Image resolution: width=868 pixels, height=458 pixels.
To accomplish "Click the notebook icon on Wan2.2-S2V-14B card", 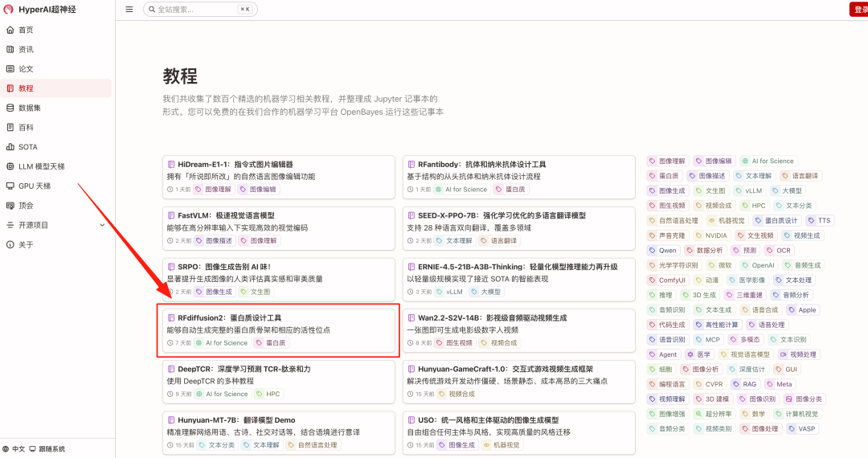I will (x=411, y=318).
